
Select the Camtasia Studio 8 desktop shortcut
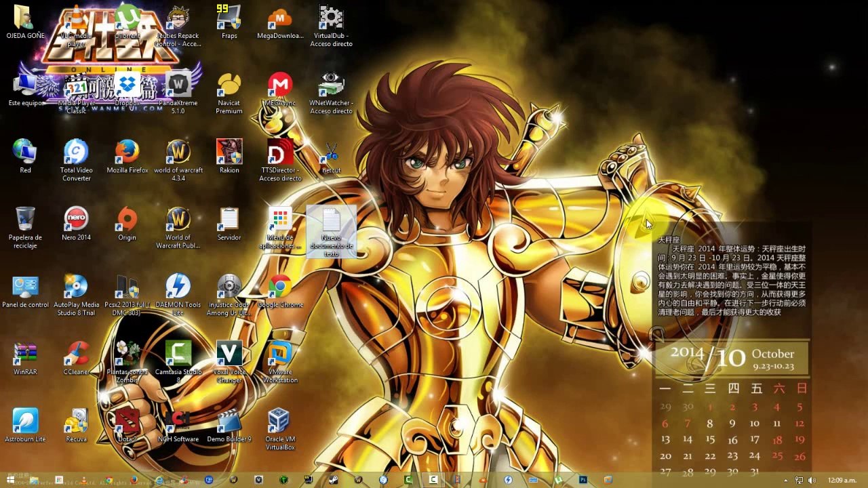click(178, 363)
